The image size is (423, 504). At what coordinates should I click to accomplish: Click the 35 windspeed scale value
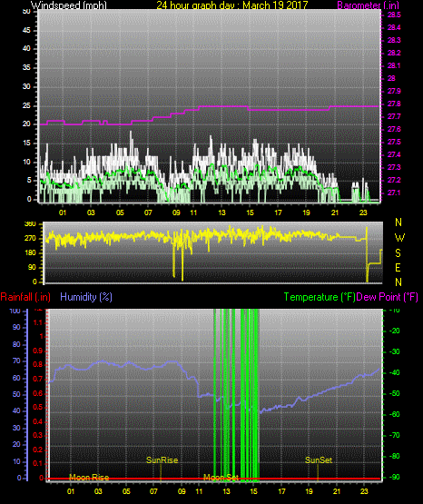(26, 67)
